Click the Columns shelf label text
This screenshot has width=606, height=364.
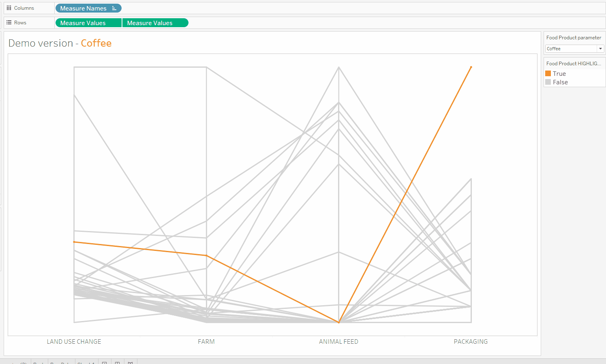coord(24,8)
